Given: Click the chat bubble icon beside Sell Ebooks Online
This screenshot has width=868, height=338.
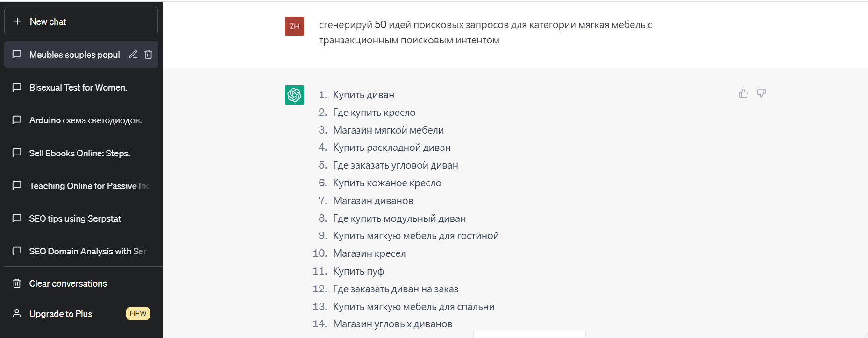Looking at the screenshot, I should pyautogui.click(x=16, y=153).
